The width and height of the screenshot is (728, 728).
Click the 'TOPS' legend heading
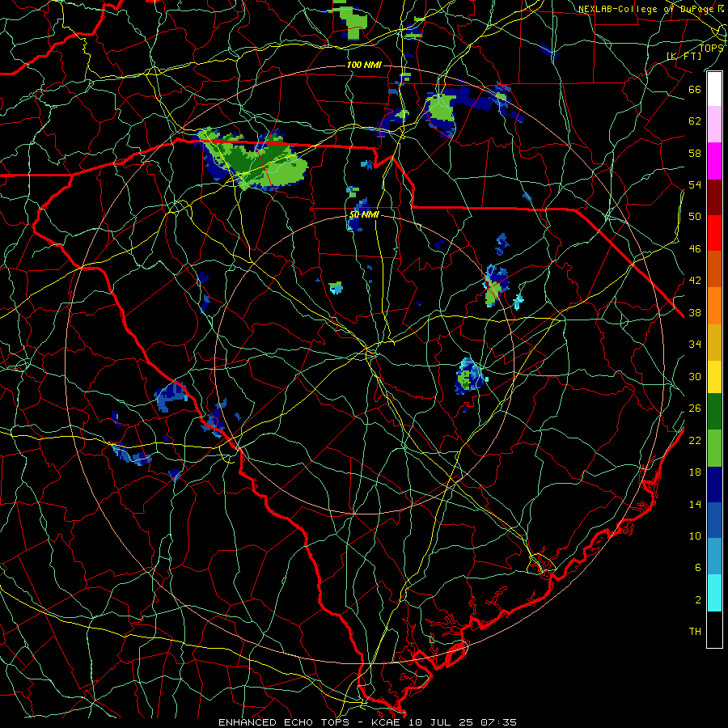tap(711, 49)
